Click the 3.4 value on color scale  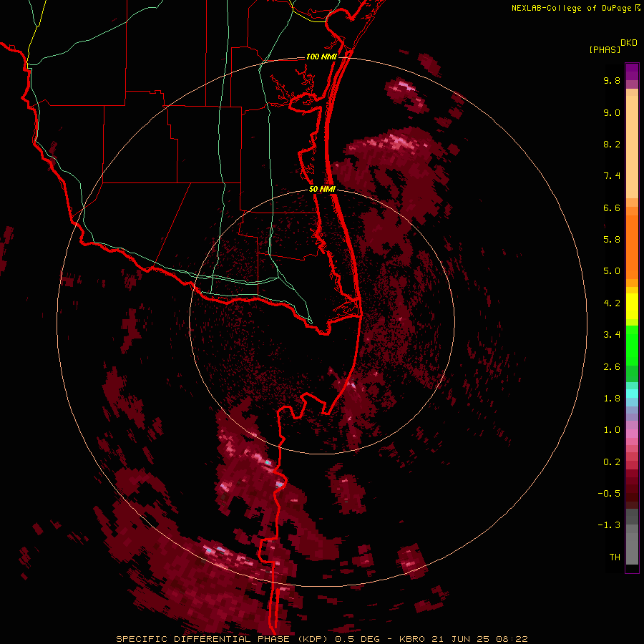click(612, 335)
